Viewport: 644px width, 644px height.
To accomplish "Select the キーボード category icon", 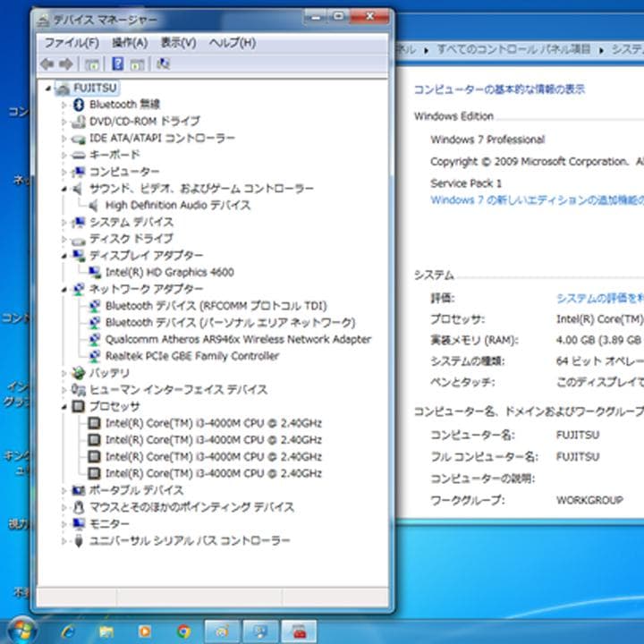I will 78,155.
